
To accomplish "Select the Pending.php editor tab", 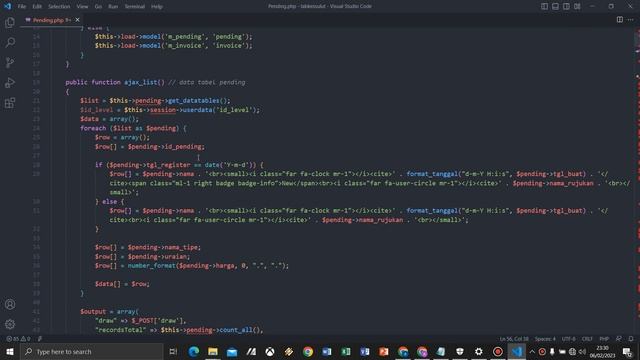I will (51, 20).
